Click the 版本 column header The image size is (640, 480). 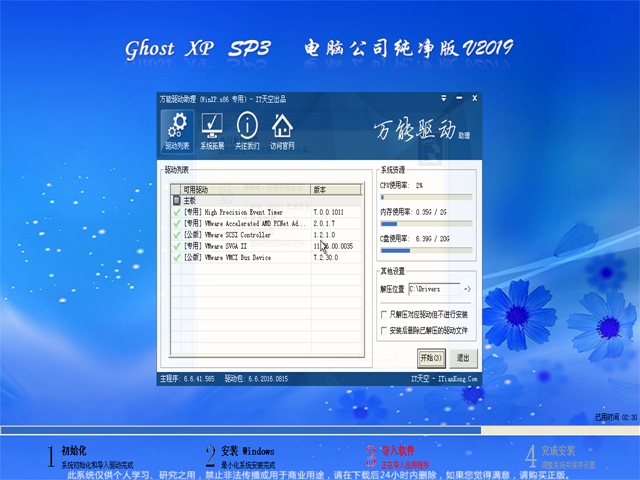pyautogui.click(x=336, y=189)
